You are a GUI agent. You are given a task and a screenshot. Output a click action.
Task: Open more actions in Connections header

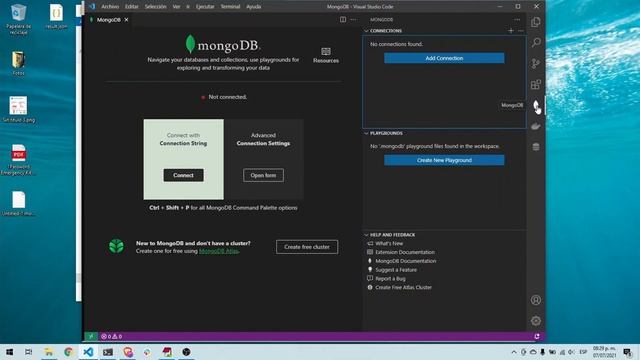tap(520, 31)
